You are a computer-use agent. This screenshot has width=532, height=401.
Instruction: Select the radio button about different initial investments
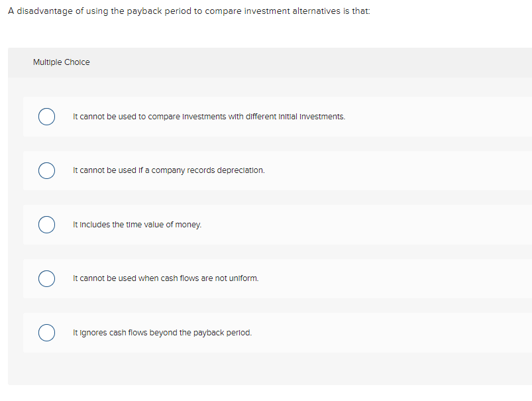point(46,116)
